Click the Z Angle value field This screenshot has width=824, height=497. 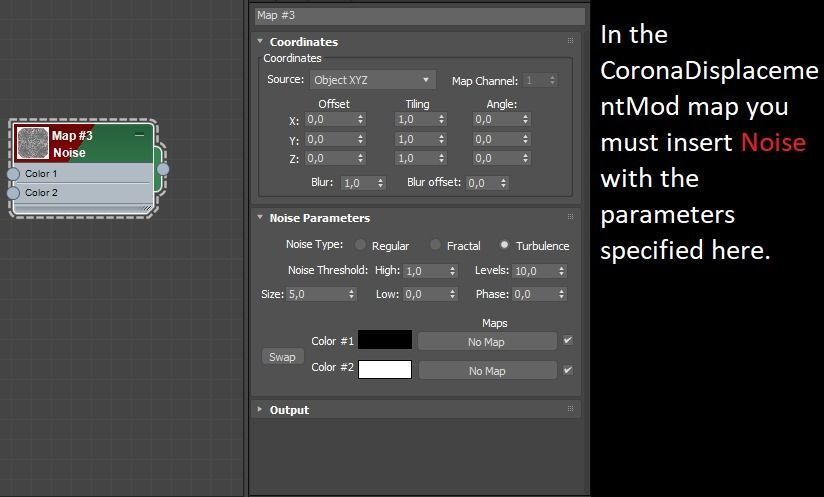[x=497, y=158]
